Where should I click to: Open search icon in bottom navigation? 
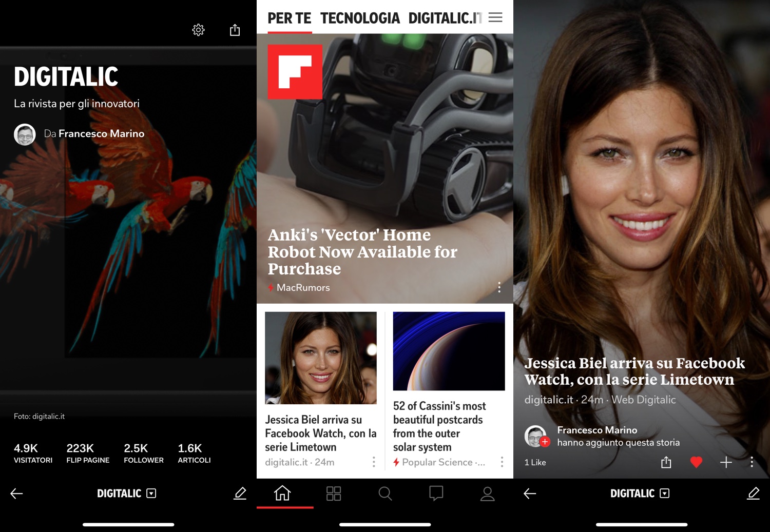(x=385, y=494)
